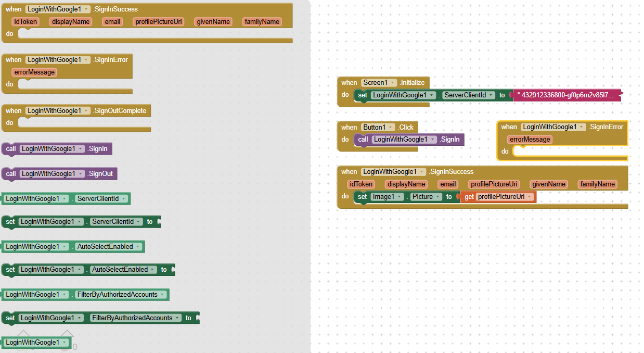Click the familyName parameter in workspace block
644x353 pixels.
click(598, 184)
